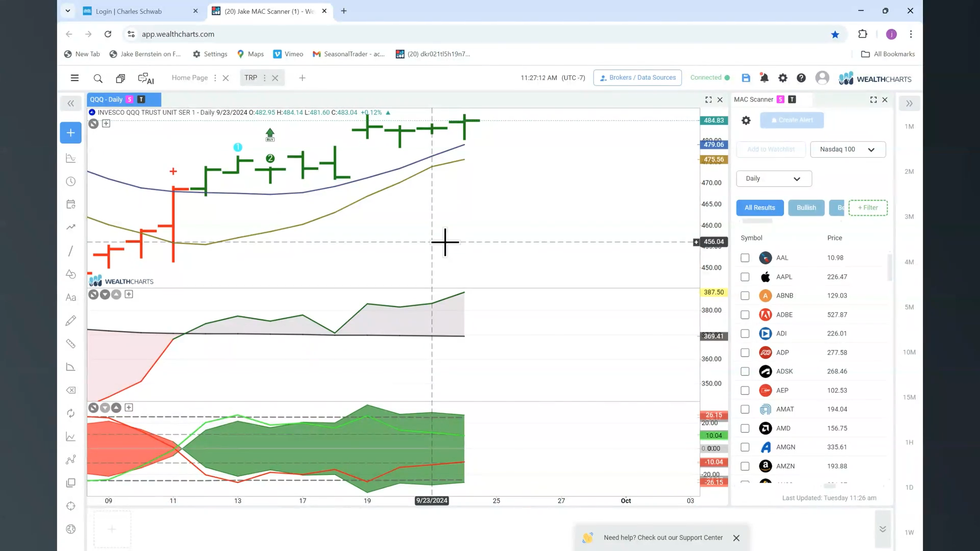Collapse the left tool sidebar chevrons

(71, 104)
